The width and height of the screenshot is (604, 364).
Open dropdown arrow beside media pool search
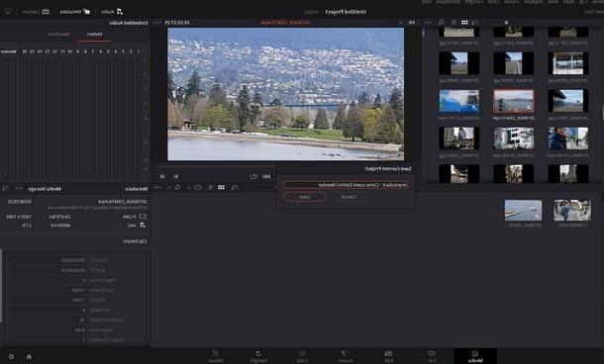point(168,187)
